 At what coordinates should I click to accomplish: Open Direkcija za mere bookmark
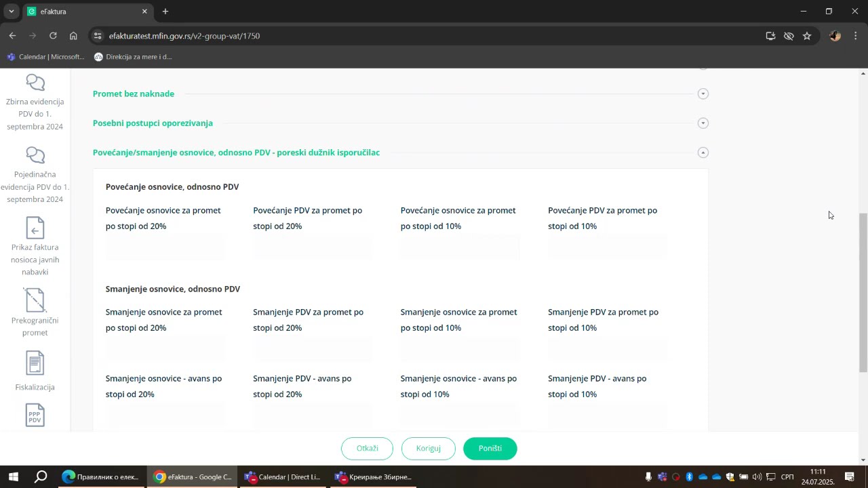[133, 57]
